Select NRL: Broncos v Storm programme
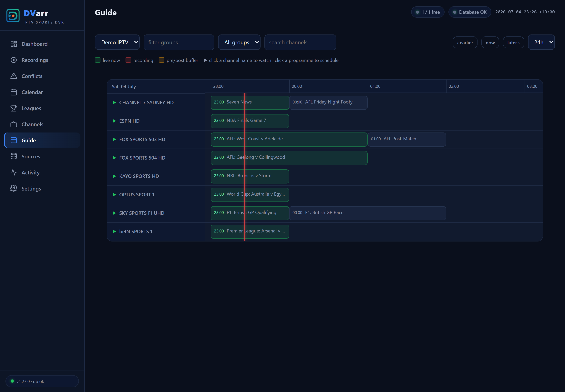565x392 pixels. pyautogui.click(x=250, y=176)
